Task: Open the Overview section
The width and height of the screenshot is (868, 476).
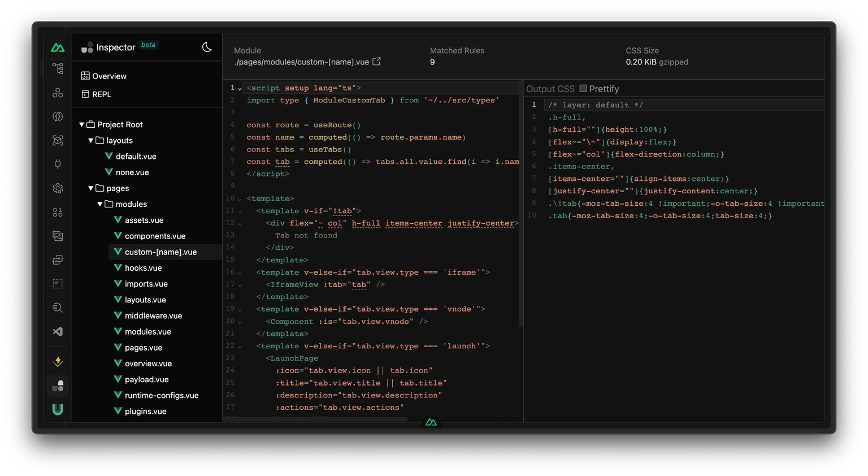Action: (103, 75)
